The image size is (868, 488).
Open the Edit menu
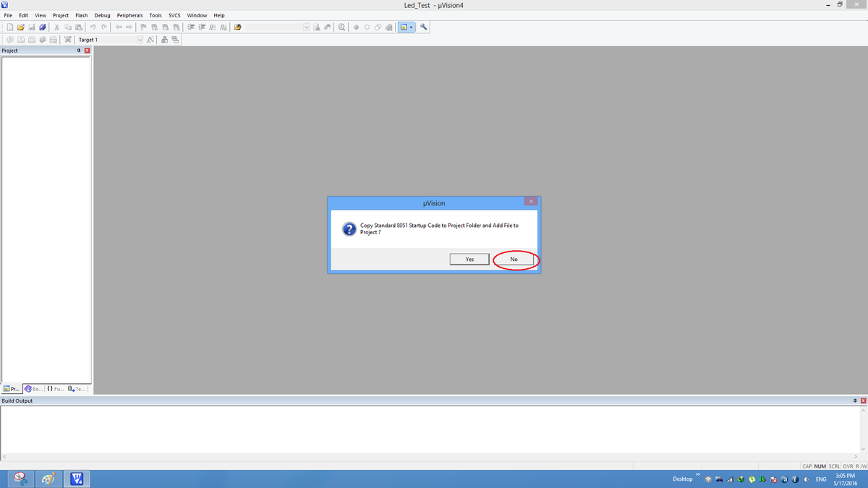[23, 15]
